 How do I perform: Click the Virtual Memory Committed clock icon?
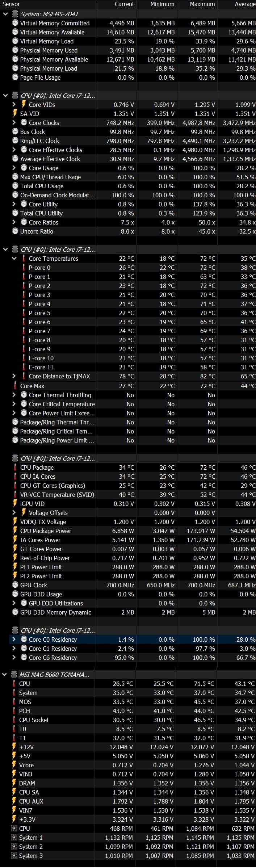[15, 23]
